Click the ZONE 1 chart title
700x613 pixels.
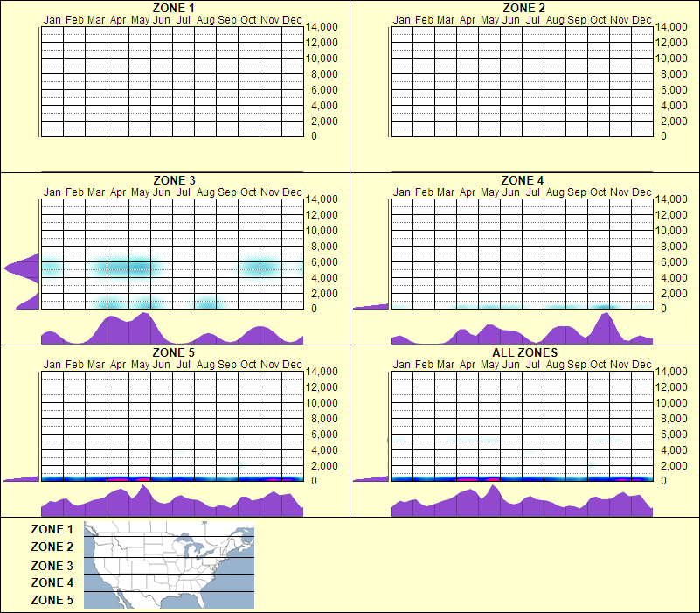pos(173,10)
